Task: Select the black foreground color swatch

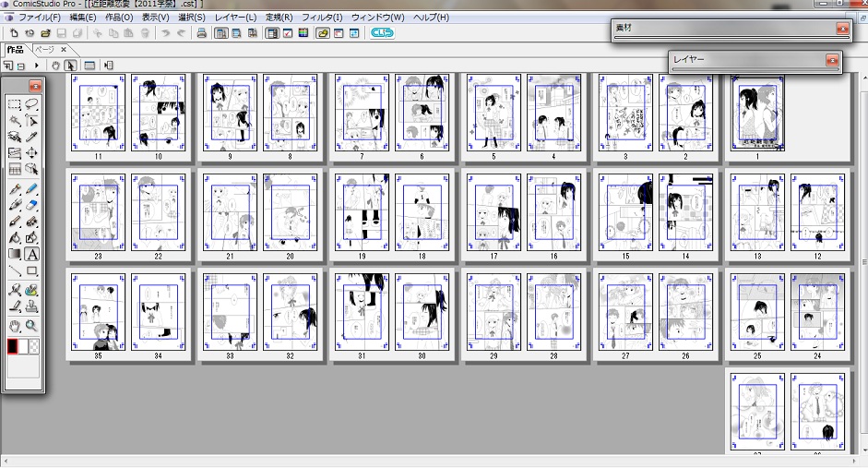Action: click(12, 347)
